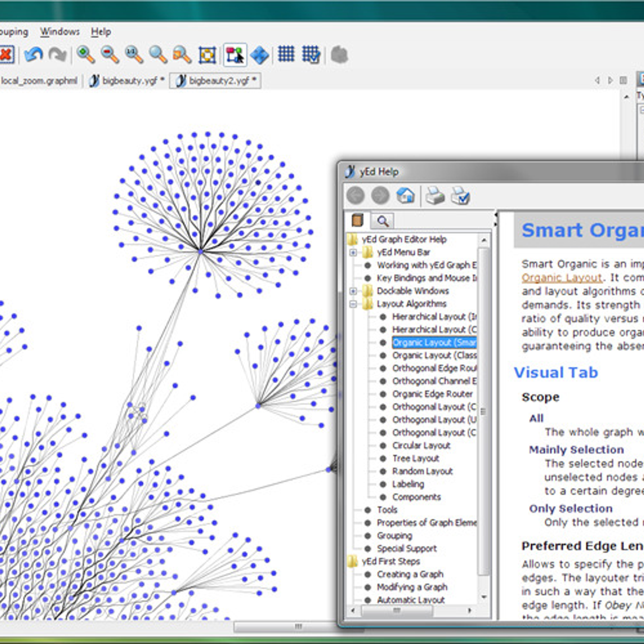
Task: Print the help topic
Action: coord(435,196)
